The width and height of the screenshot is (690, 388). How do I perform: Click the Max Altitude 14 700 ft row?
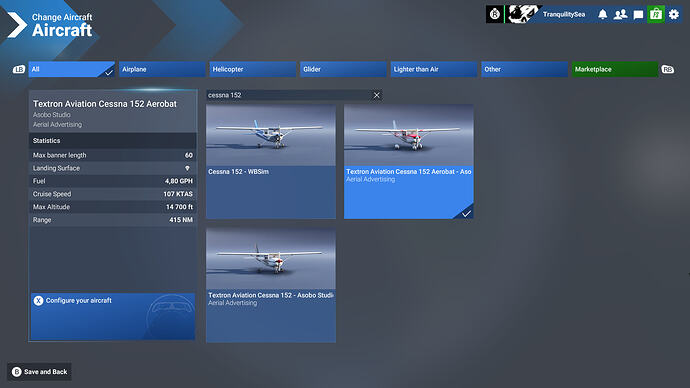pos(113,207)
